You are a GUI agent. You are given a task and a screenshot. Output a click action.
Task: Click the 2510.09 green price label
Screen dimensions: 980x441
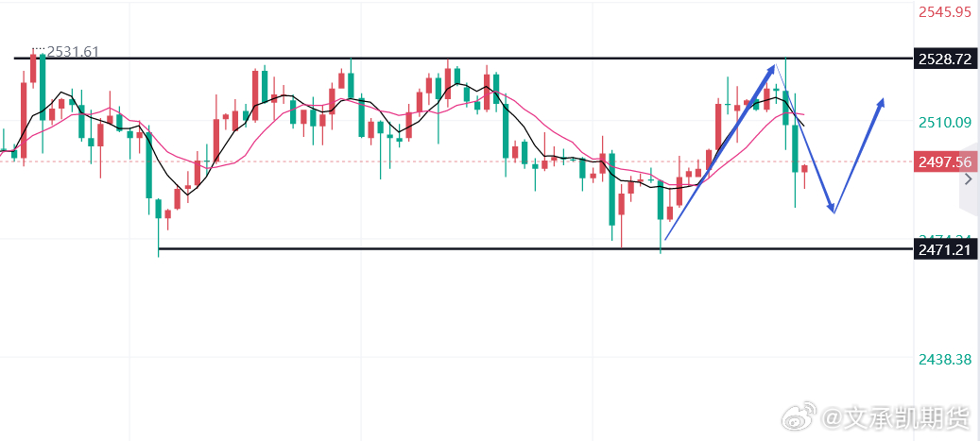(944, 122)
